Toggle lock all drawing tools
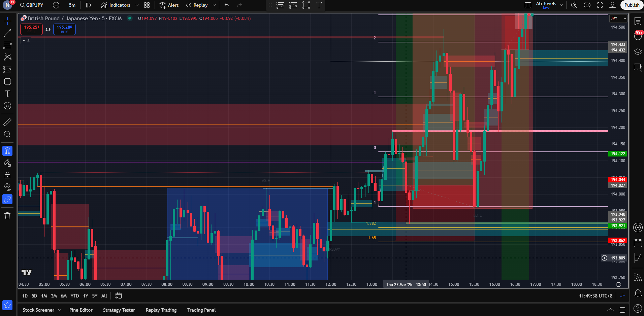This screenshot has width=644, height=316. [x=7, y=175]
